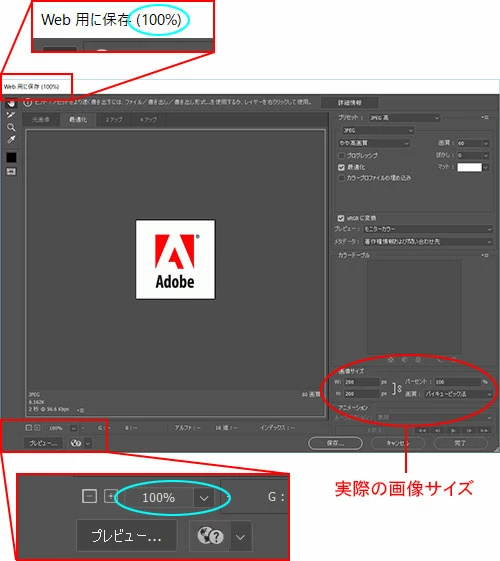Viewport: 500px width, 561px height.
Task: Click the browser preview globe icon
Action: [x=76, y=443]
